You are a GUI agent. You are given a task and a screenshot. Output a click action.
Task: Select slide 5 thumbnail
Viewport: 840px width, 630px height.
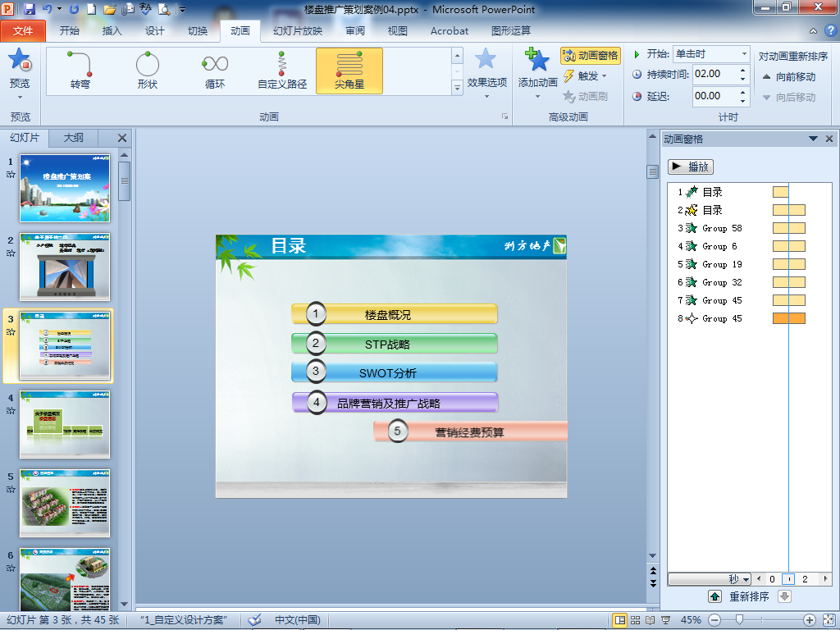click(65, 503)
